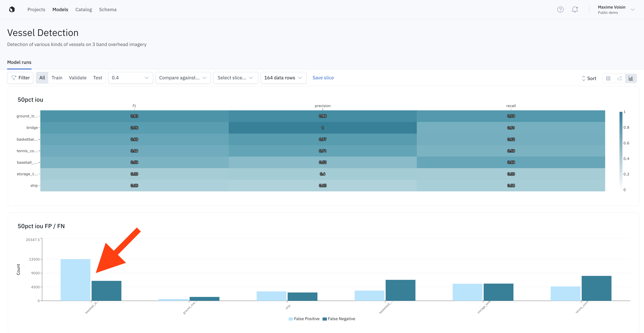Click the Filter funnel button

click(20, 78)
